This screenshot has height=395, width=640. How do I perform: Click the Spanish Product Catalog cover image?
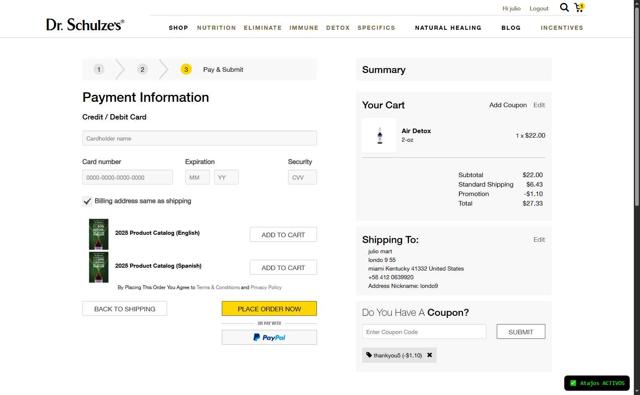coord(99,267)
